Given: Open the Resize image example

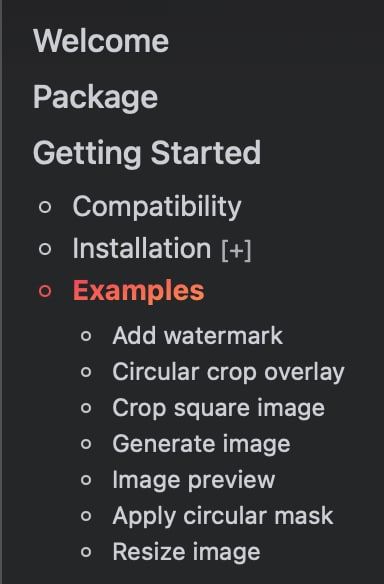Looking at the screenshot, I should [186, 552].
